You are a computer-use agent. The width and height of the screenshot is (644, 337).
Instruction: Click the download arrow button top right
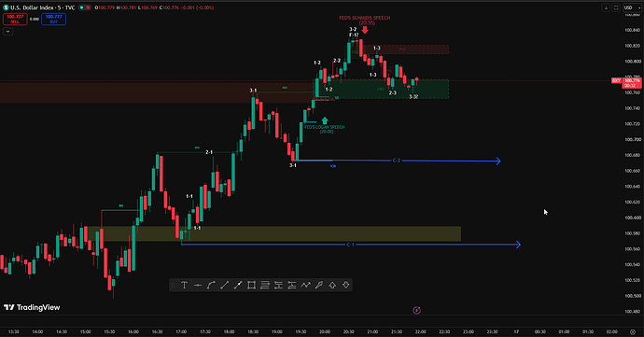pyautogui.click(x=606, y=7)
